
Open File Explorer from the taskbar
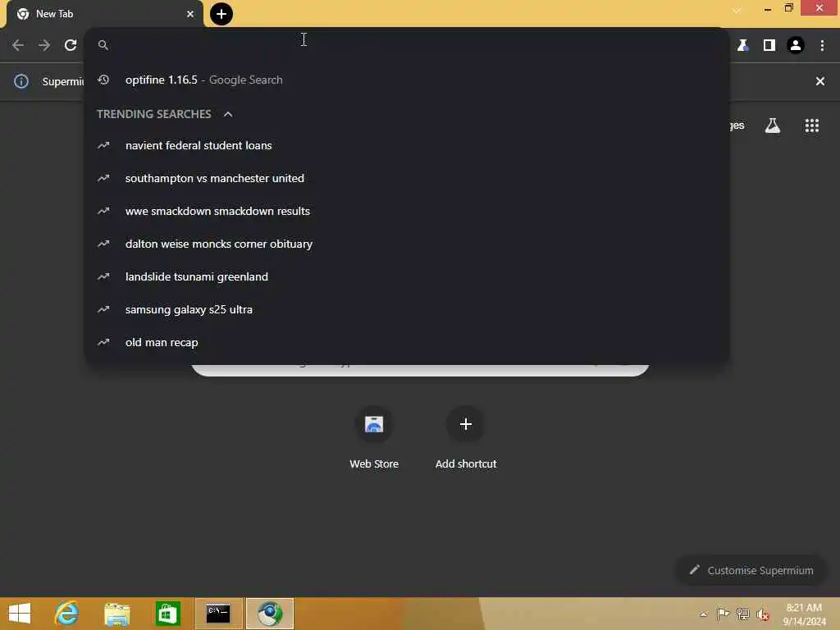(x=116, y=614)
